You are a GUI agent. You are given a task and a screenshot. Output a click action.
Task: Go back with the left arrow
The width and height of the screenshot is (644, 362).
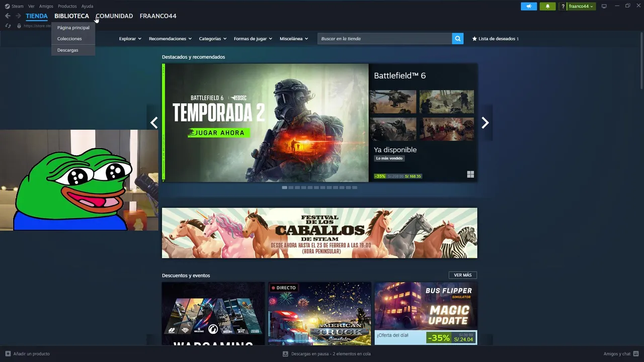click(8, 16)
